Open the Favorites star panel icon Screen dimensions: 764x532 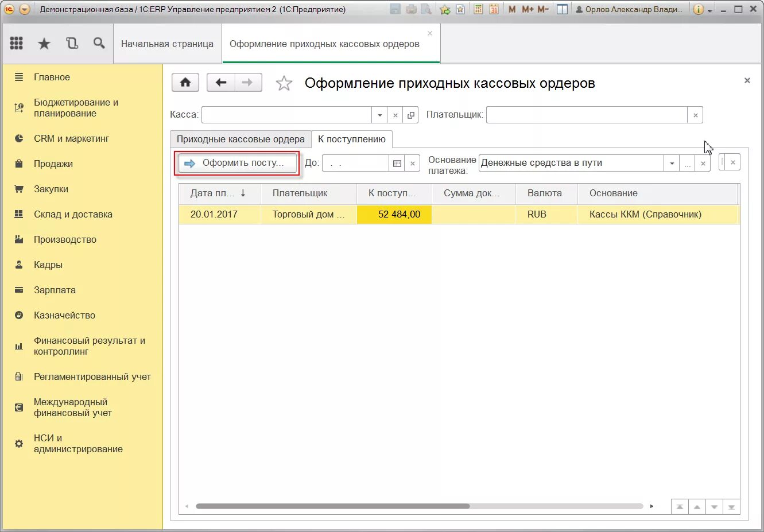pos(44,43)
